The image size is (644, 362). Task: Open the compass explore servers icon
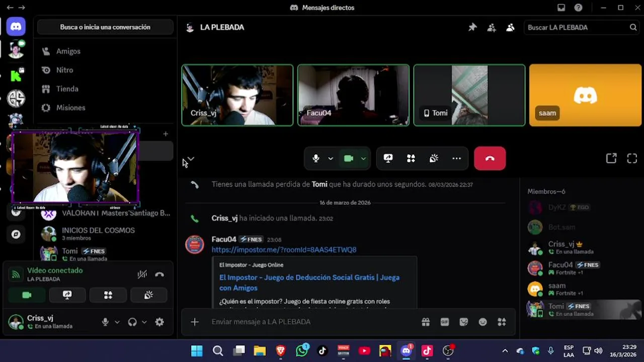tap(16, 234)
